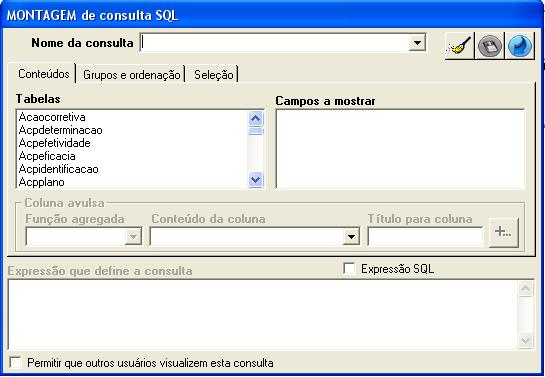Click expression box scrollbar up arrow
The image size is (545, 377).
click(x=525, y=288)
